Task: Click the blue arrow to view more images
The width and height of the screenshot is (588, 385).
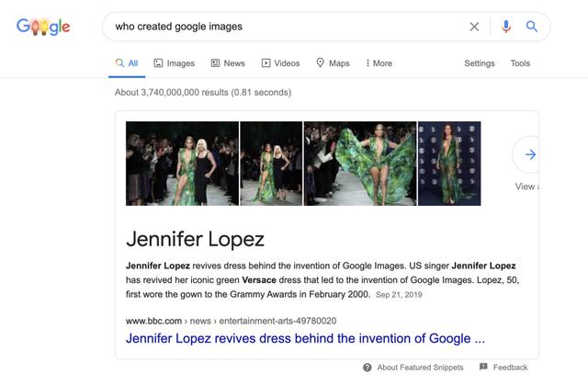Action: tap(529, 154)
